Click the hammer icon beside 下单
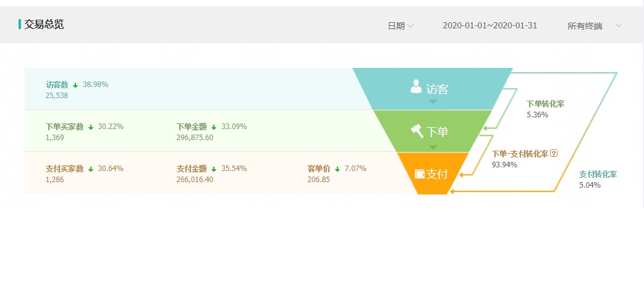This screenshot has height=284, width=644. (x=417, y=130)
